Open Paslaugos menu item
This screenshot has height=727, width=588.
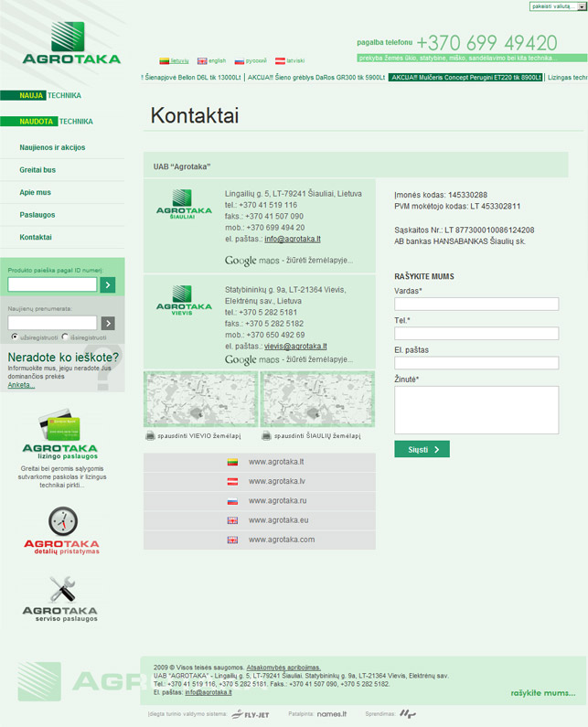pos(37,215)
